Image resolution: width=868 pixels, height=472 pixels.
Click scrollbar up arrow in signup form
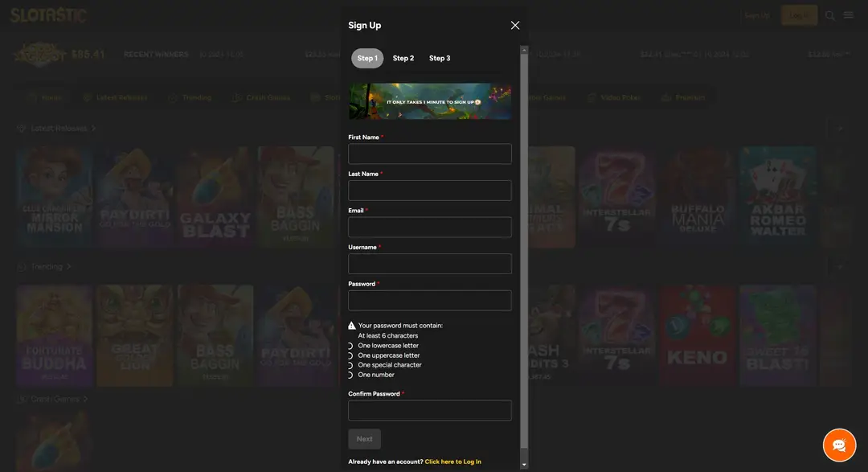[x=524, y=50]
